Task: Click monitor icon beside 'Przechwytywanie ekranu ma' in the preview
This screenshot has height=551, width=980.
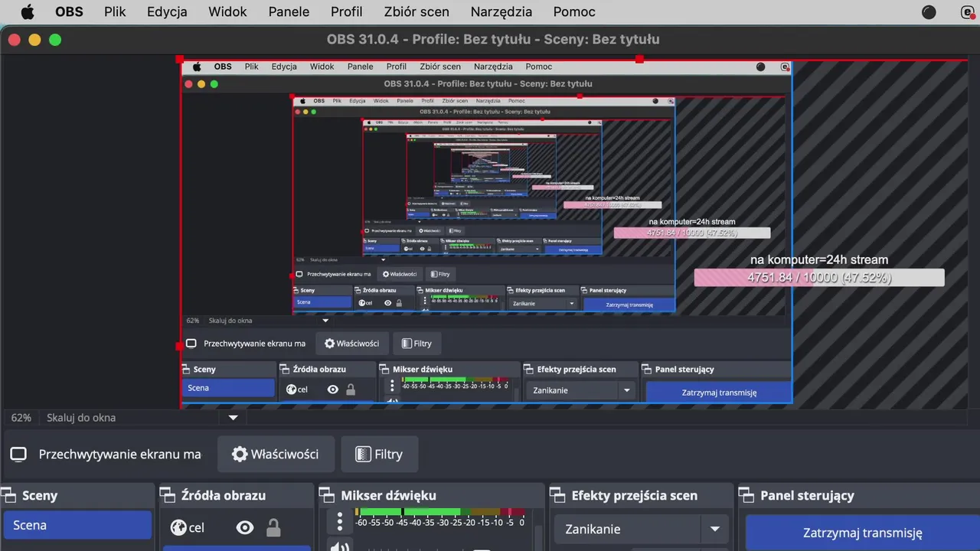Action: pos(191,344)
